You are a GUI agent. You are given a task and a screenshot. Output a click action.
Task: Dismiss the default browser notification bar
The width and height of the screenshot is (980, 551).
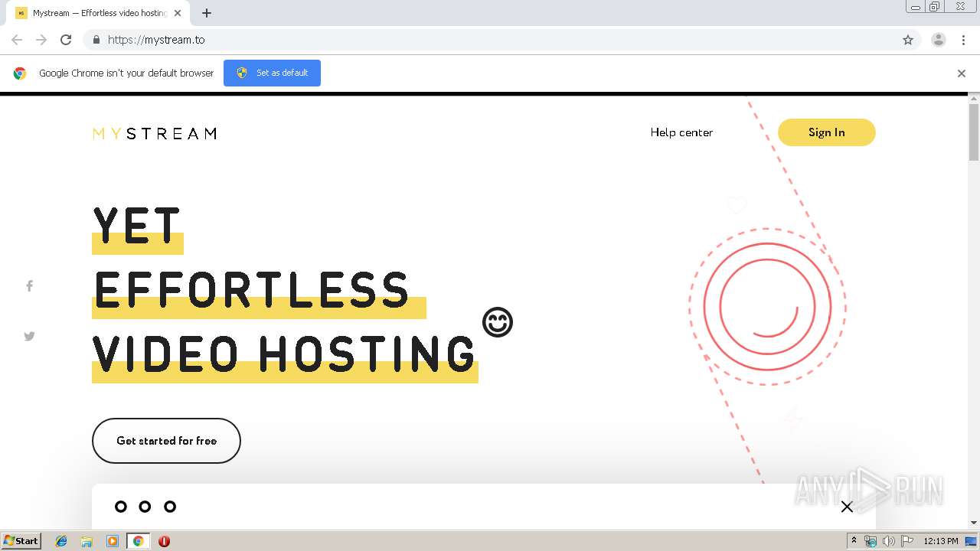[962, 73]
